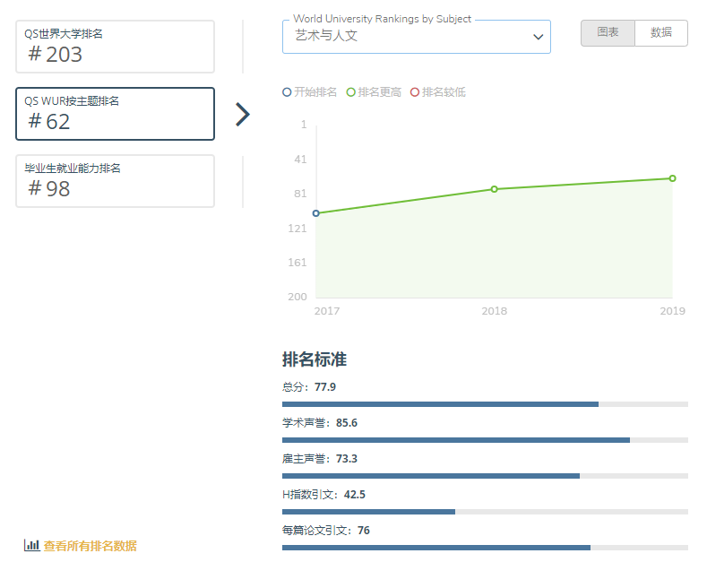Click the right chevron arrow icon

242,115
